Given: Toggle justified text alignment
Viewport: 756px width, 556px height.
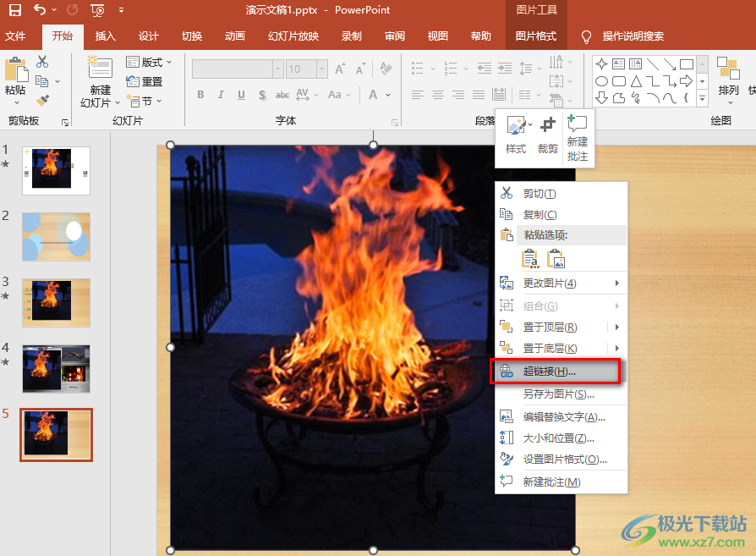Looking at the screenshot, I should tap(479, 95).
